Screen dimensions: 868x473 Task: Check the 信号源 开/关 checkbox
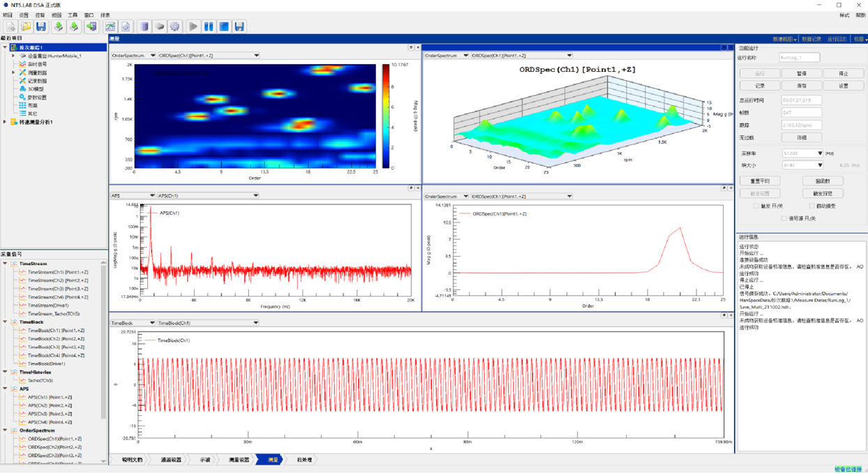784,219
